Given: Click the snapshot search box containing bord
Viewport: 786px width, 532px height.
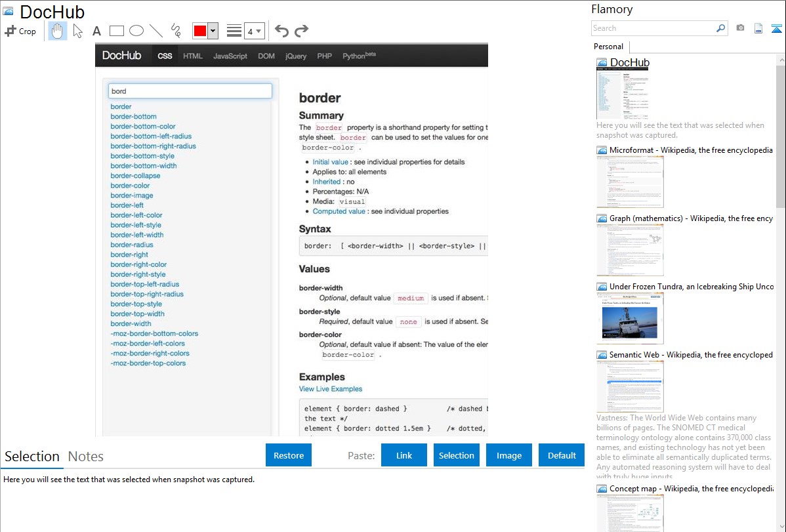Looking at the screenshot, I should click(190, 91).
